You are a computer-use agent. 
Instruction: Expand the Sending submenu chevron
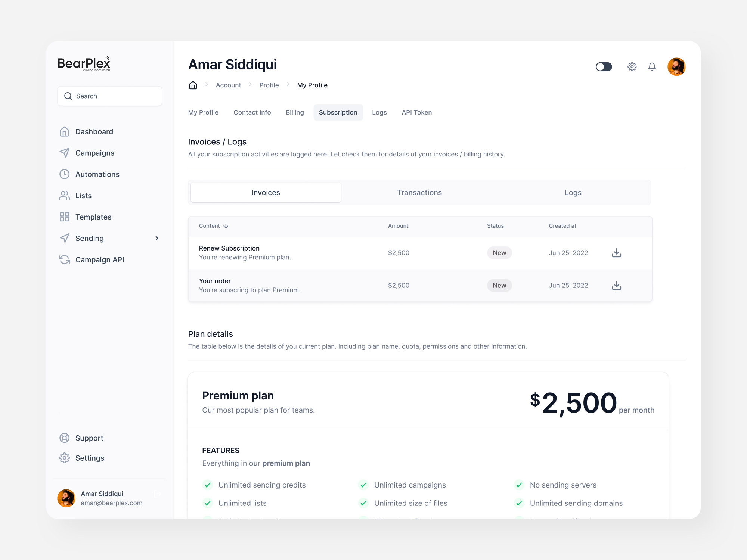(157, 238)
